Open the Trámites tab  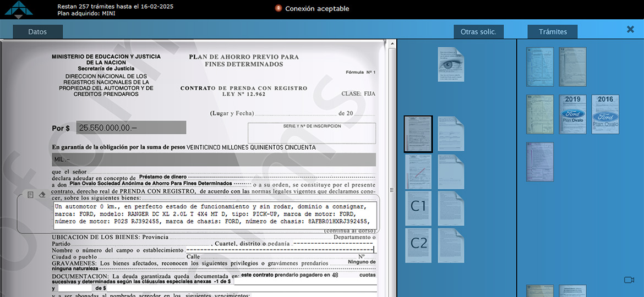pyautogui.click(x=553, y=32)
